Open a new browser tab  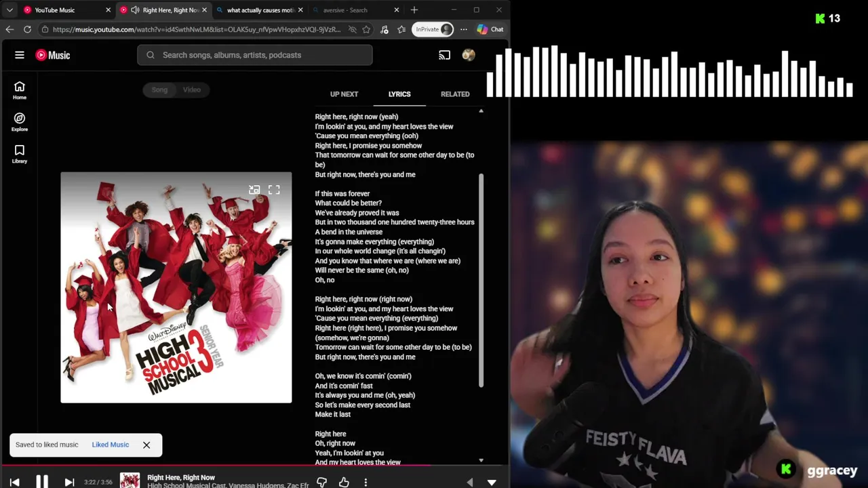(x=414, y=10)
